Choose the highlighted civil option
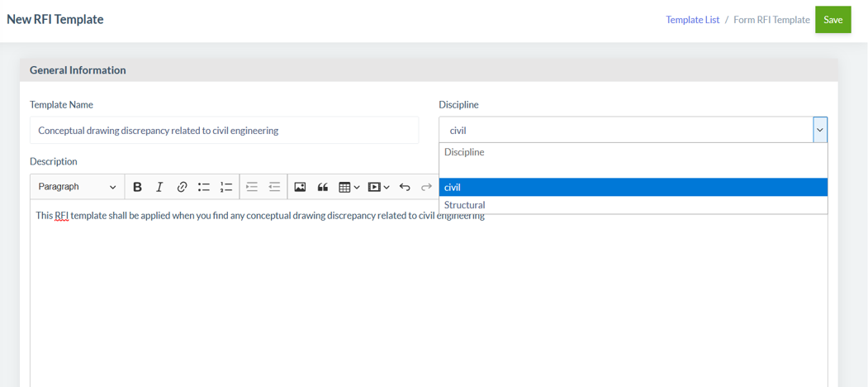The width and height of the screenshot is (868, 387). click(x=633, y=188)
